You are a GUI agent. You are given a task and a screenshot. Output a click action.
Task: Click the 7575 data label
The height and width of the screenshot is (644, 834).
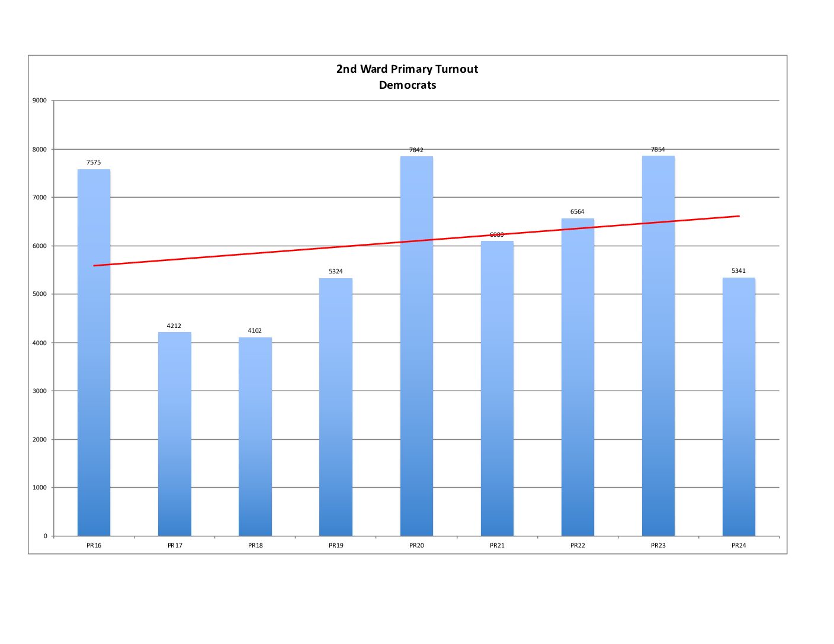[x=94, y=163]
